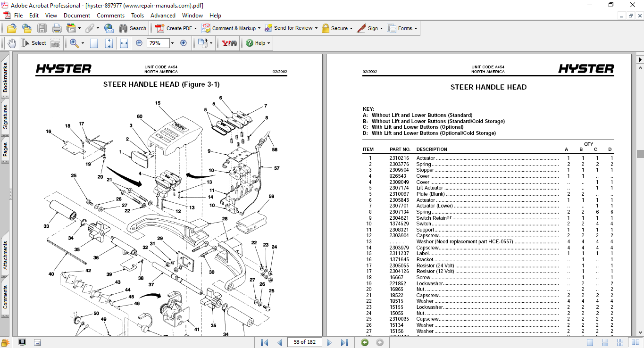The width and height of the screenshot is (644, 348).
Task: Open the Bookmarks side panel
Action: pyautogui.click(x=5, y=78)
